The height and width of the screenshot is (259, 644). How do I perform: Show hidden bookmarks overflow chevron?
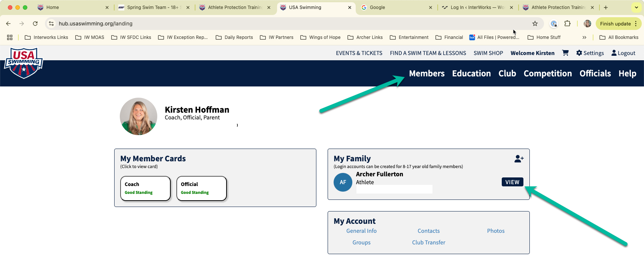[584, 37]
